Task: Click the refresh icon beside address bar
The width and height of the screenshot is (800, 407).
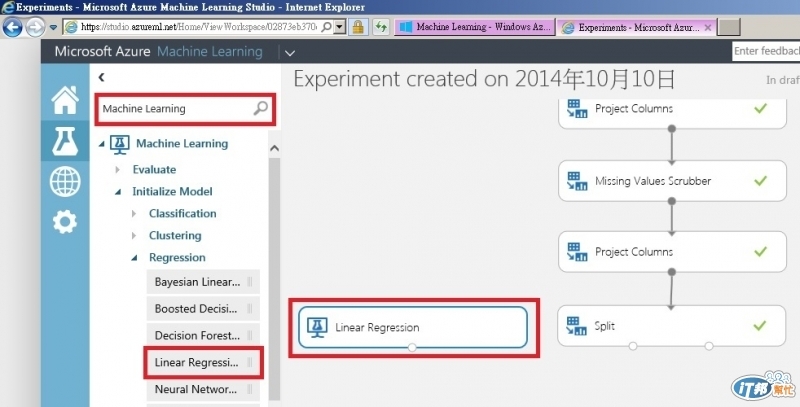Action: 381,27
